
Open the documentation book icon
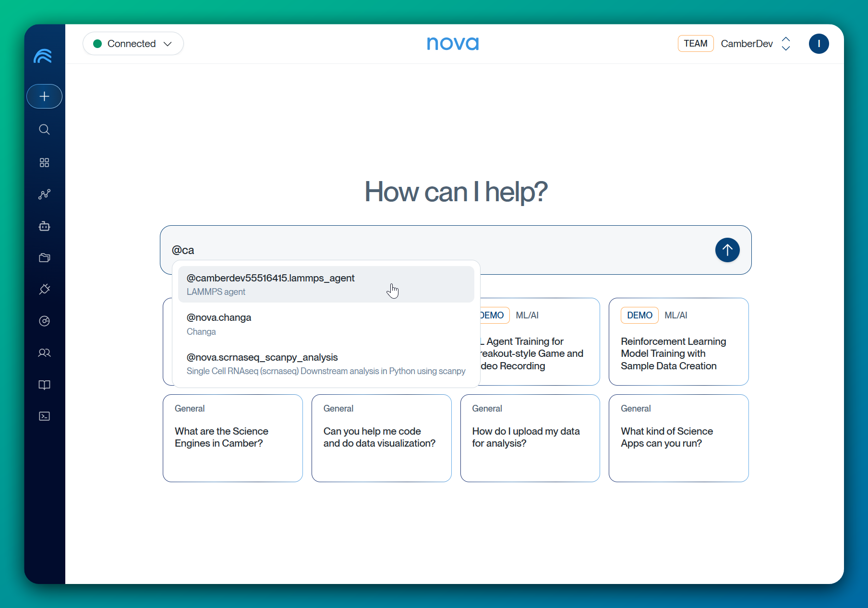coord(44,385)
